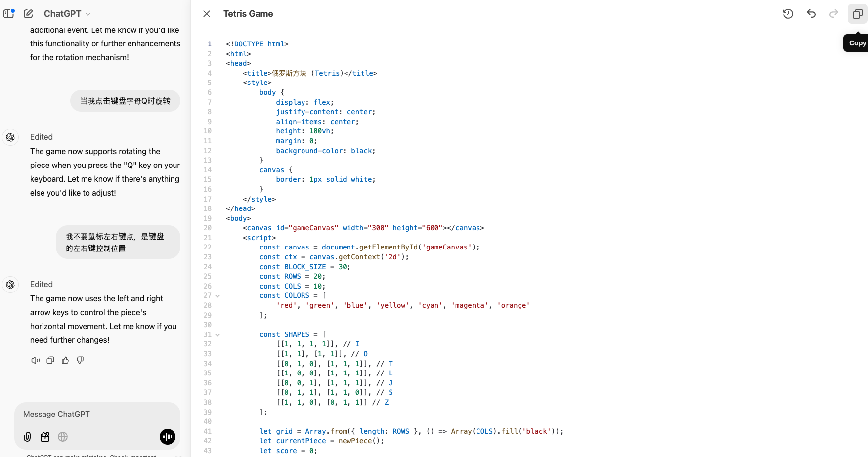
Task: Click the user message about pressing Q to rotate
Action: click(x=125, y=101)
